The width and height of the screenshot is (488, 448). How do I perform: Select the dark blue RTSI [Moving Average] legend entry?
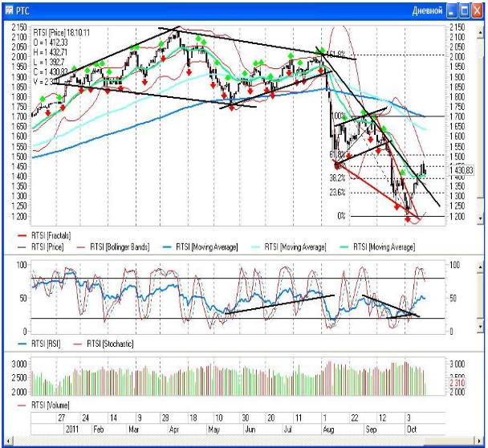pos(200,247)
